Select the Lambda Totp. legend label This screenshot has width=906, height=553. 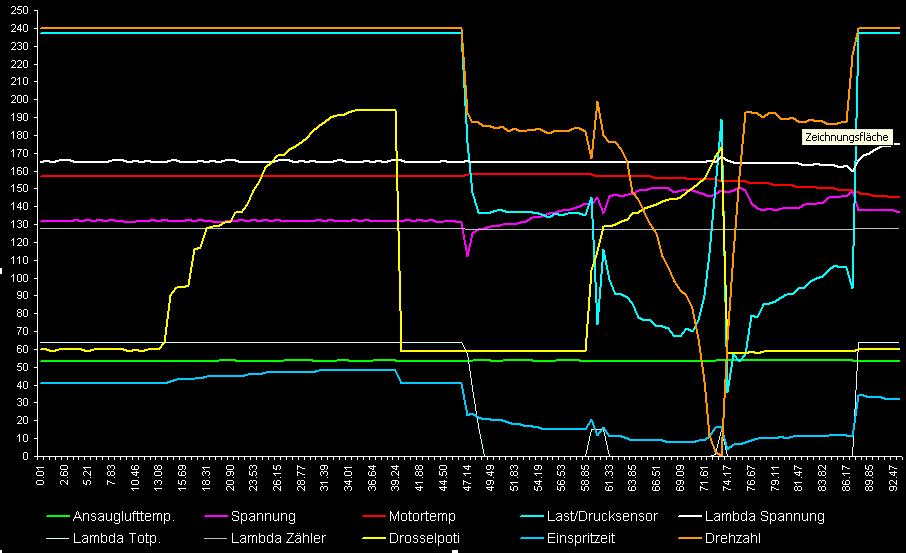click(x=111, y=539)
